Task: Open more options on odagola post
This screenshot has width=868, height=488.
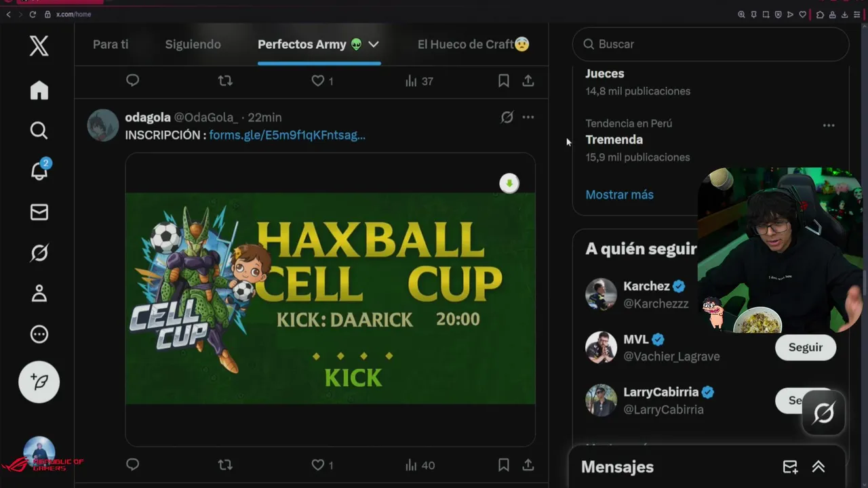Action: [528, 117]
